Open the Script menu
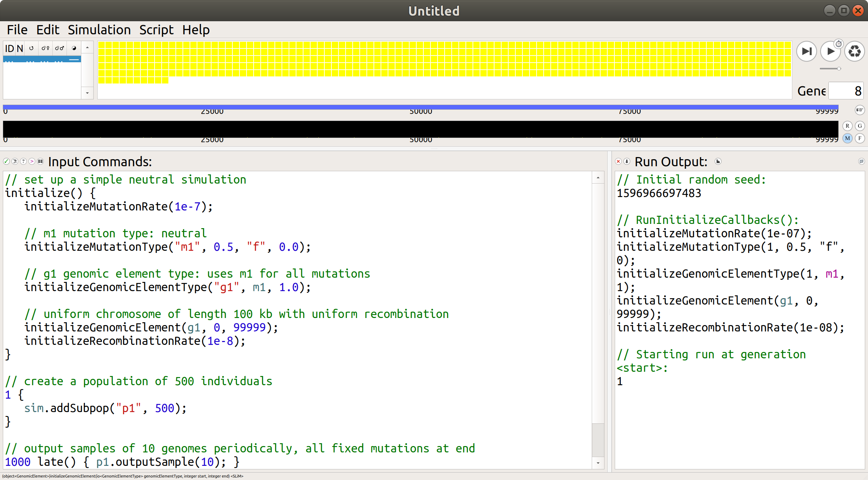Viewport: 868px width, 480px height. (156, 30)
